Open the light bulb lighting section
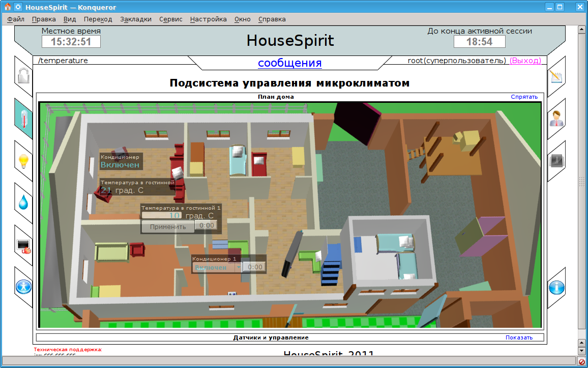 coord(23,161)
